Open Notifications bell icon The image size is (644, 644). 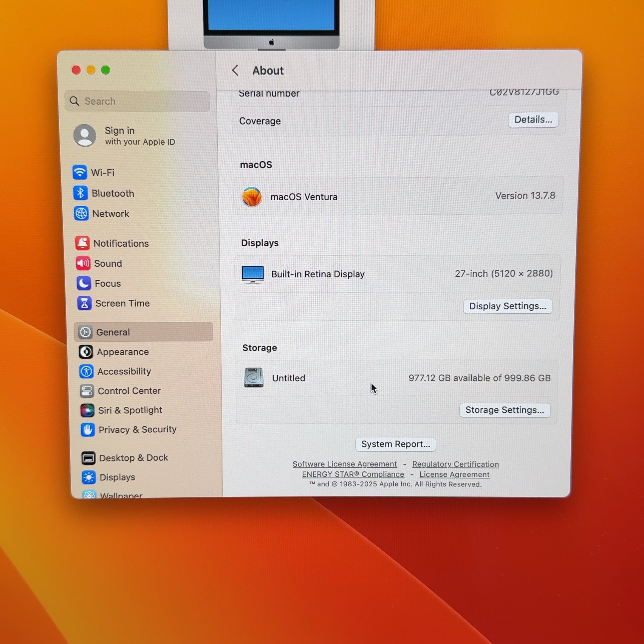coord(82,243)
